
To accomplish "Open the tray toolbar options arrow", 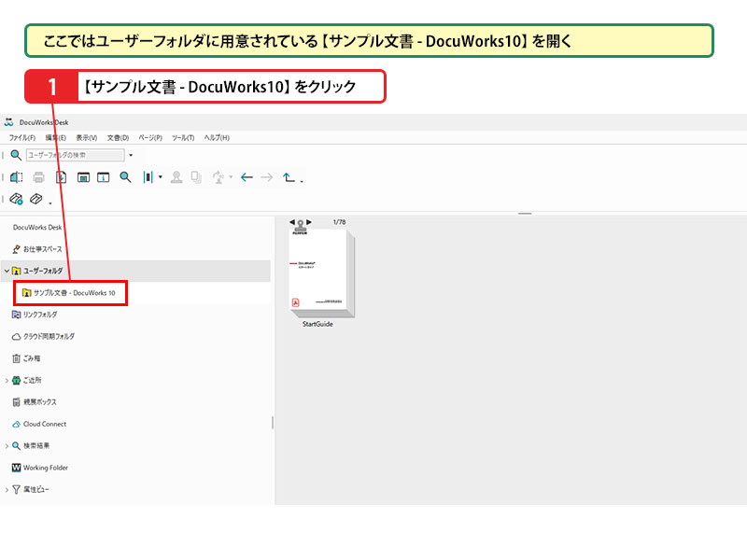I will click(50, 203).
